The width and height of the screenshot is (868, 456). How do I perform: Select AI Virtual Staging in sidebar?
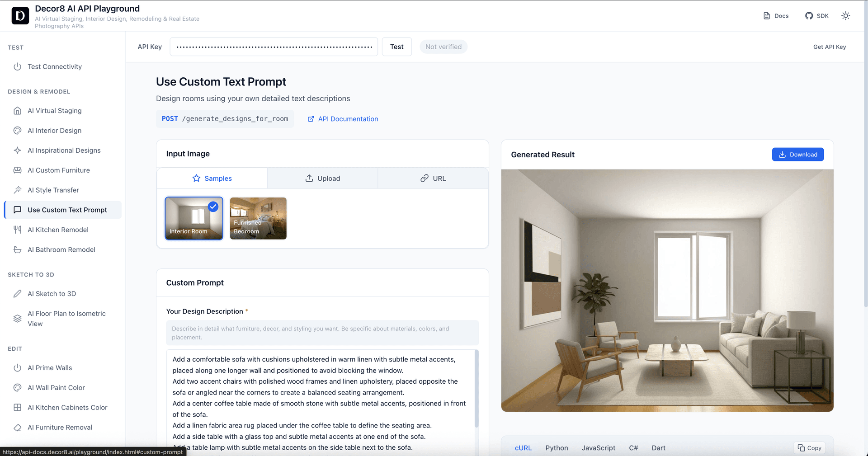[54, 111]
